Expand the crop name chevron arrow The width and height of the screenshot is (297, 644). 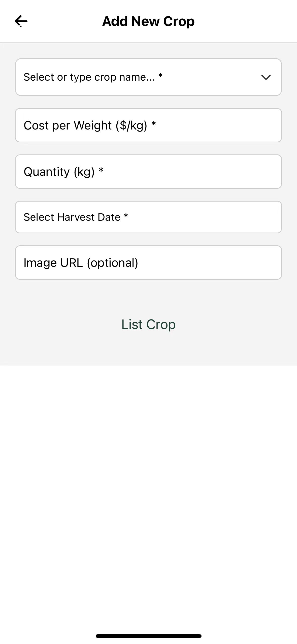[266, 77]
